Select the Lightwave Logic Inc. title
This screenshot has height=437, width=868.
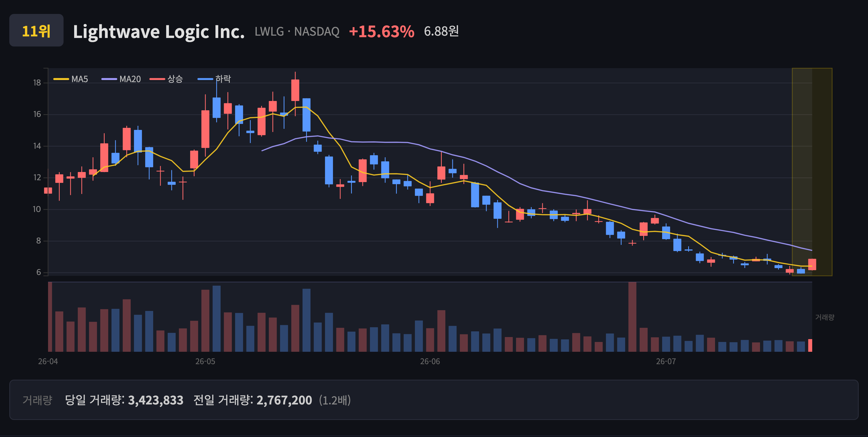[x=159, y=32]
